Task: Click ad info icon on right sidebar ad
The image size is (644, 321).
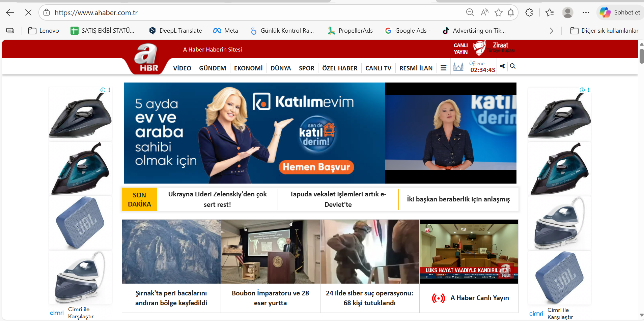Action: pyautogui.click(x=582, y=90)
